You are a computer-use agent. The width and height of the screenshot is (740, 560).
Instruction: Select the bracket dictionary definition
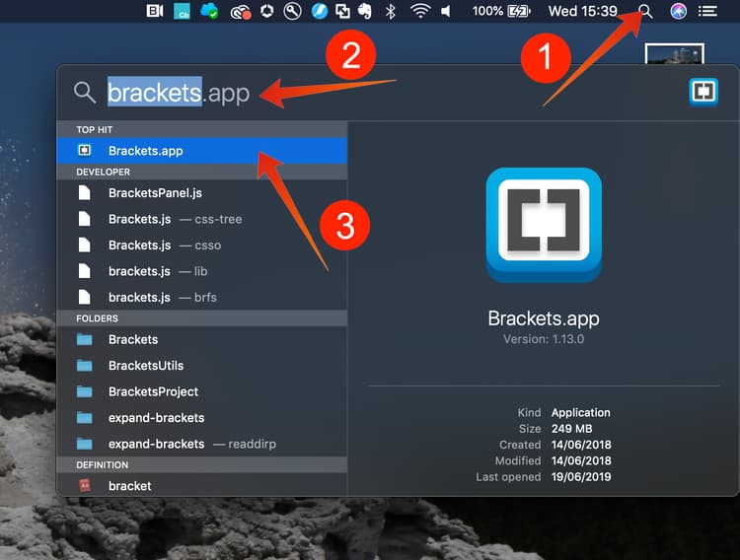coord(202,485)
